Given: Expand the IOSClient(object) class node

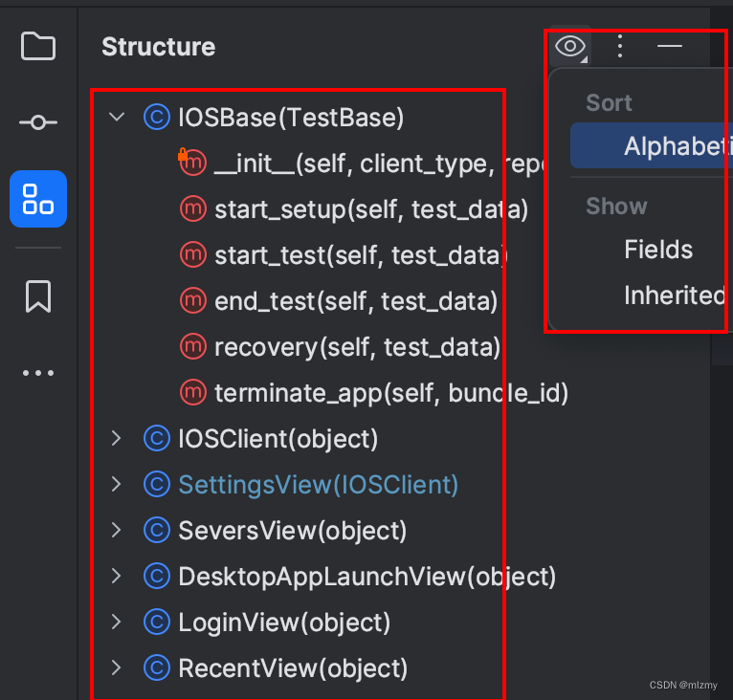Looking at the screenshot, I should pos(117,438).
